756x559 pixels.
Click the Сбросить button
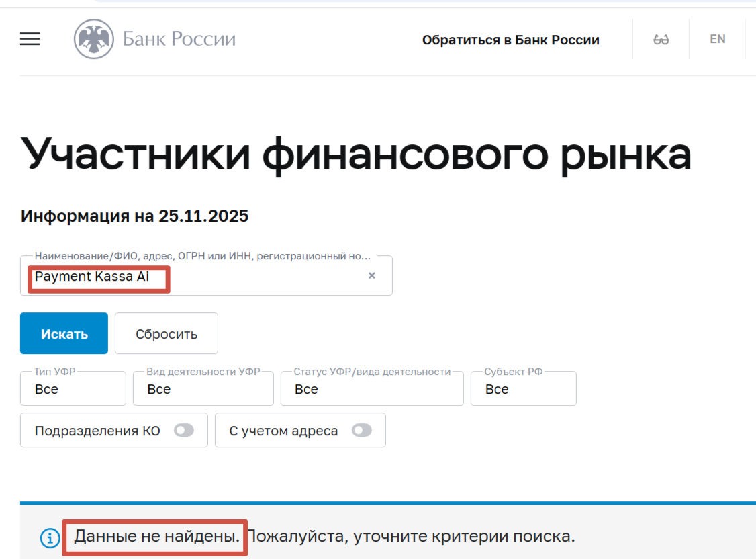coord(167,333)
